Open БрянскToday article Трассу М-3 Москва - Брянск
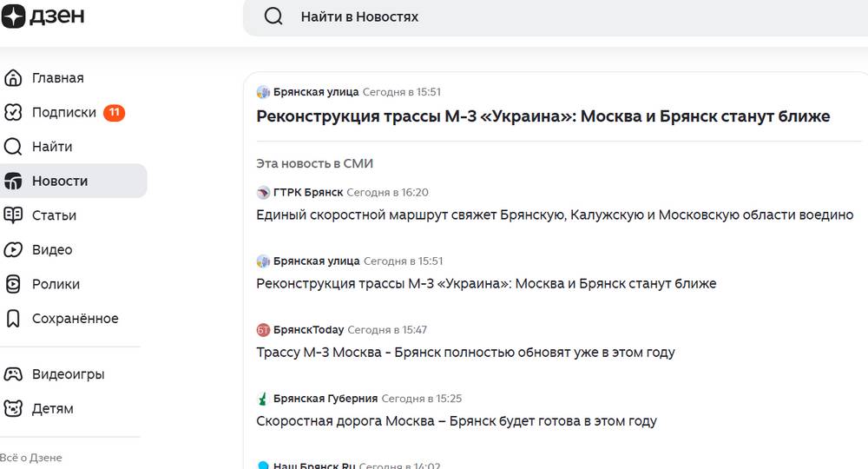 [x=465, y=352]
